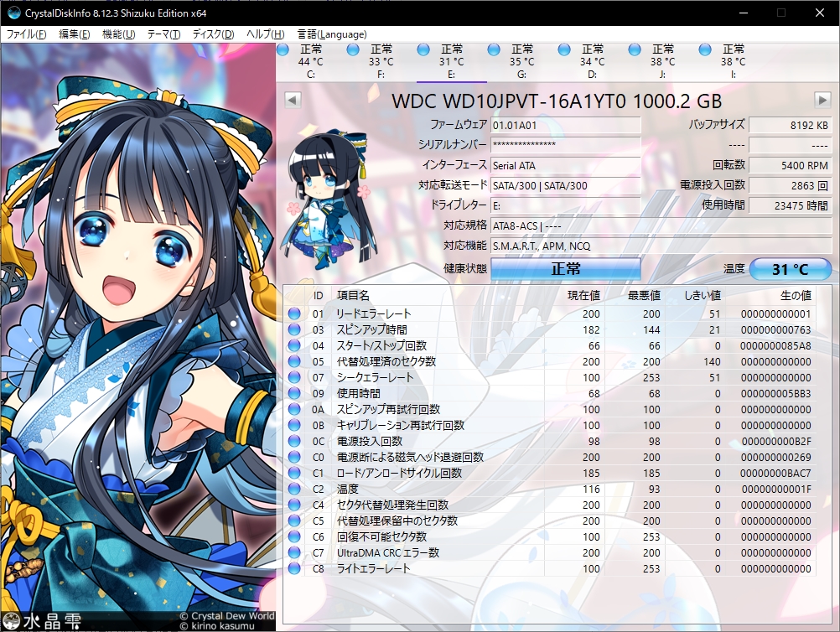This screenshot has width=840, height=632.
Task: Click the drive letter field E:
Action: coord(566,205)
